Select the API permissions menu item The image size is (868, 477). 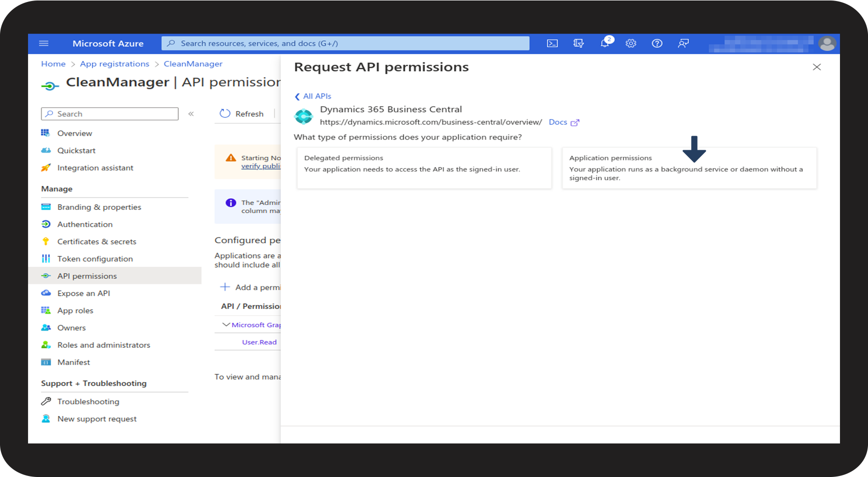115,276
